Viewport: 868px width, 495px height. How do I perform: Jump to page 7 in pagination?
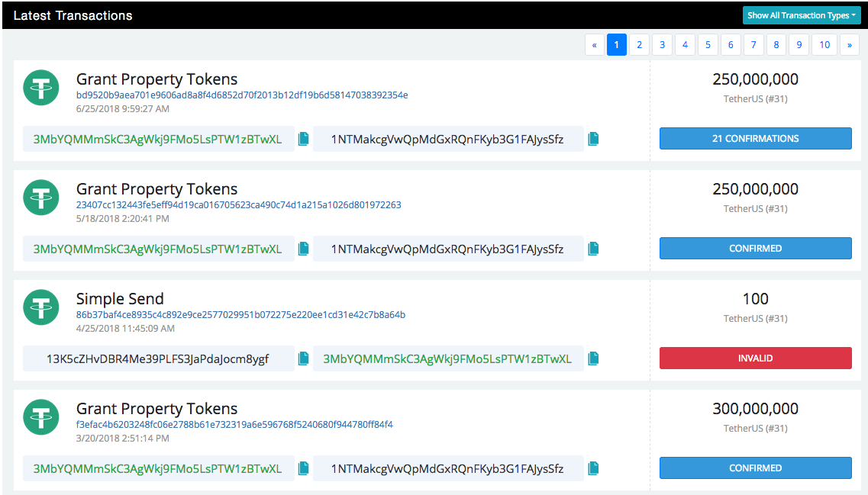click(753, 45)
